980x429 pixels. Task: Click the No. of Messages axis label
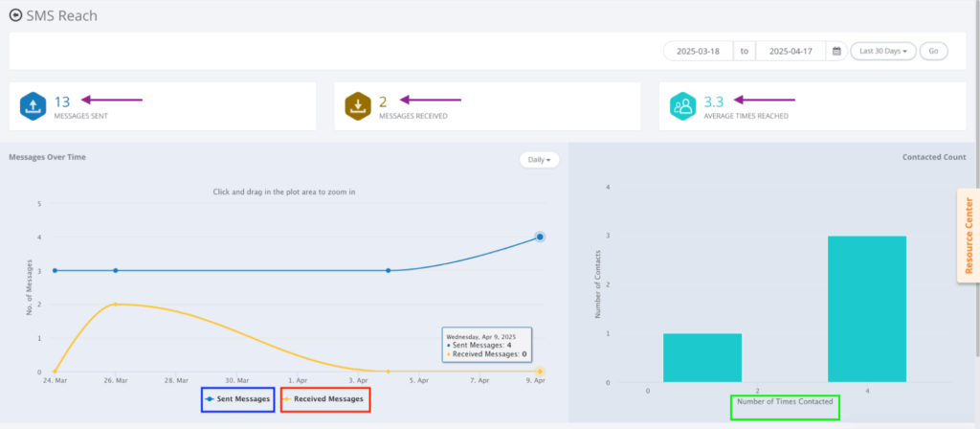pyautogui.click(x=30, y=287)
